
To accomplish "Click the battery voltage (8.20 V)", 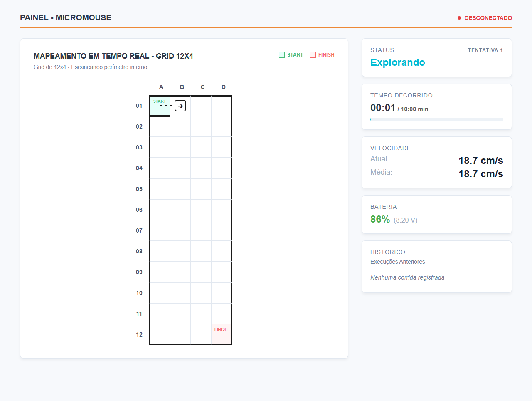I will coord(406,220).
